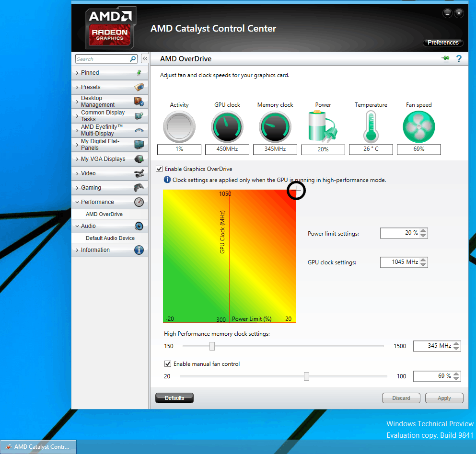Click the Memory clock gauge dial
Screen dimensions: 476x454
[275, 127]
